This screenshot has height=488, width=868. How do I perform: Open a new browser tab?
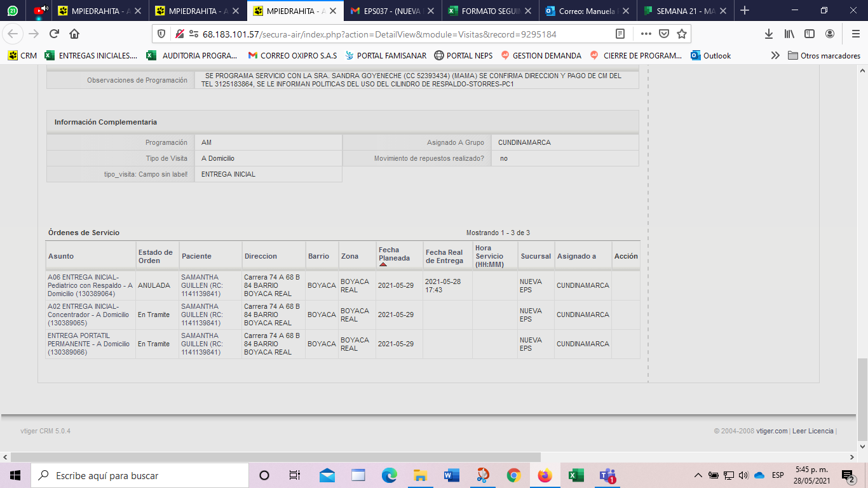[x=745, y=10]
